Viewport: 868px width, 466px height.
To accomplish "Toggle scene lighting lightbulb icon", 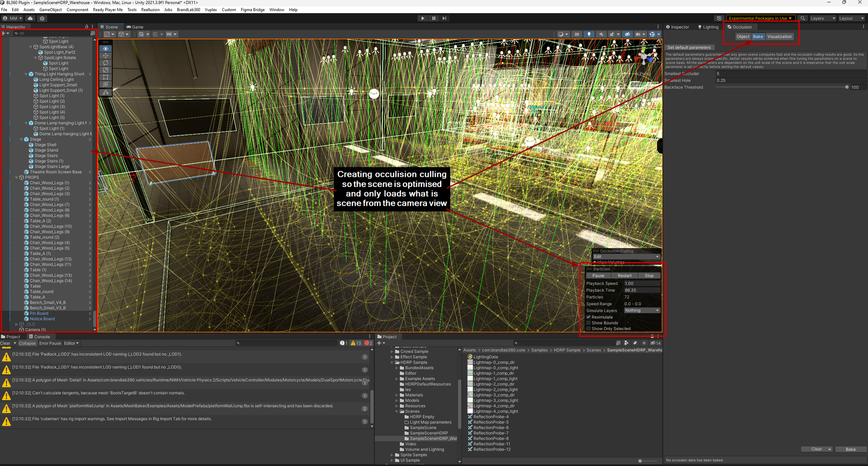I will click(589, 34).
